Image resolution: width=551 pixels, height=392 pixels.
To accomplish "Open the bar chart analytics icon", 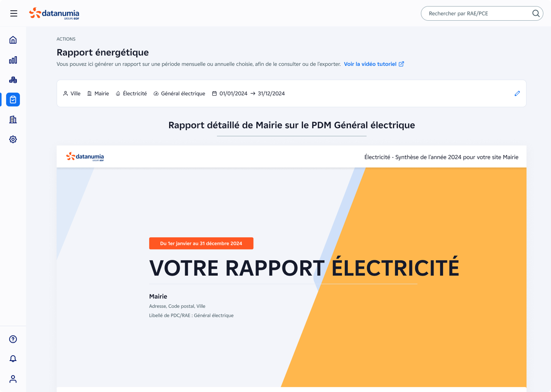I will click(x=13, y=60).
